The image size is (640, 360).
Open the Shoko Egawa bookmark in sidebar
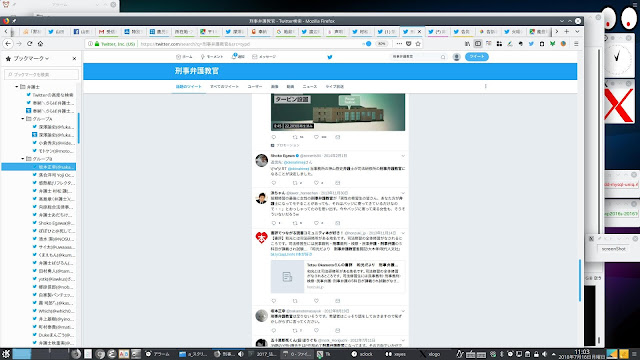(x=53, y=223)
